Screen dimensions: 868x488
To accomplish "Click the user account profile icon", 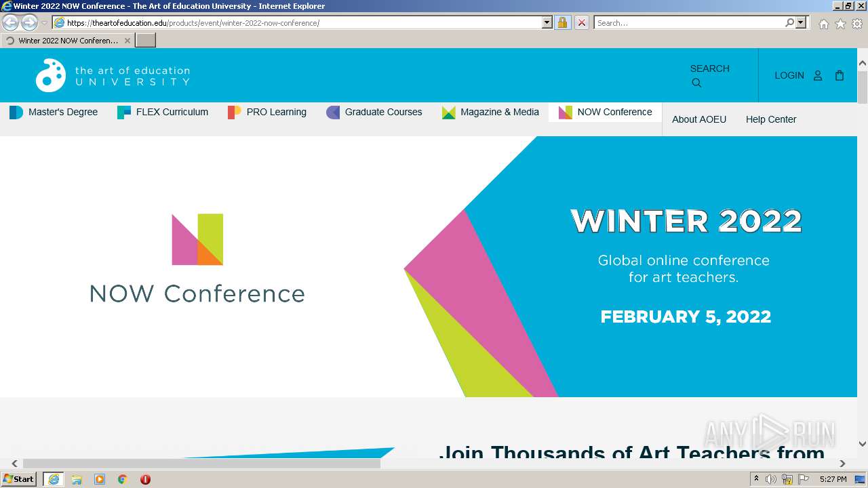I will tap(818, 76).
